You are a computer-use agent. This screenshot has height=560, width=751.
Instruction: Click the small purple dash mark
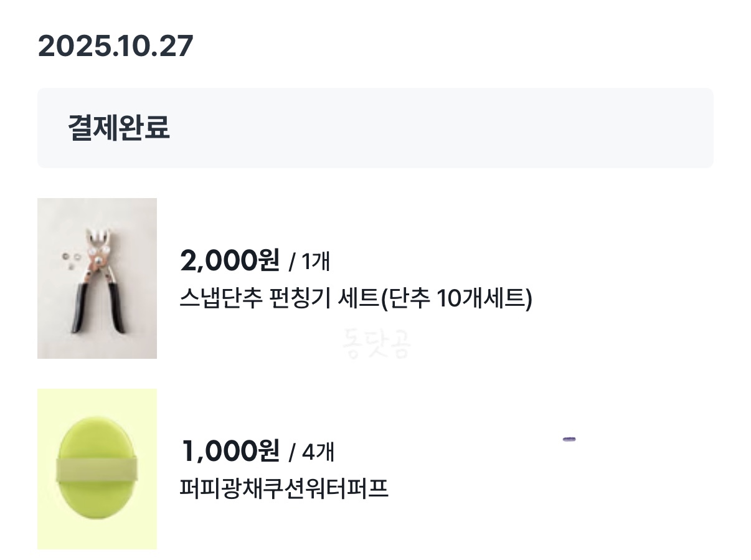pyautogui.click(x=569, y=439)
